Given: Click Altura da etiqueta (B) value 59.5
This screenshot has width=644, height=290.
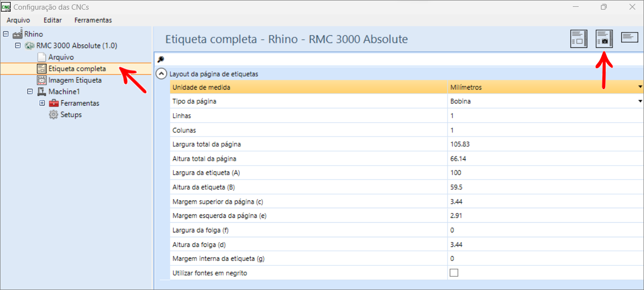Looking at the screenshot, I should [545, 187].
